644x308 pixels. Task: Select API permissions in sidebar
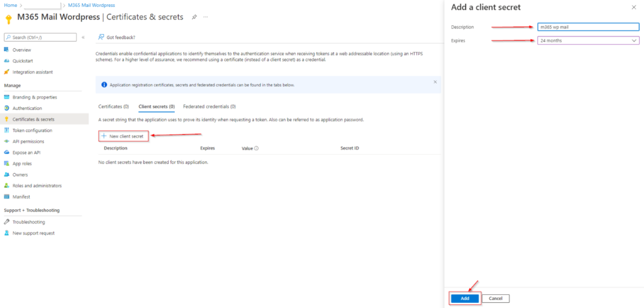coord(28,141)
